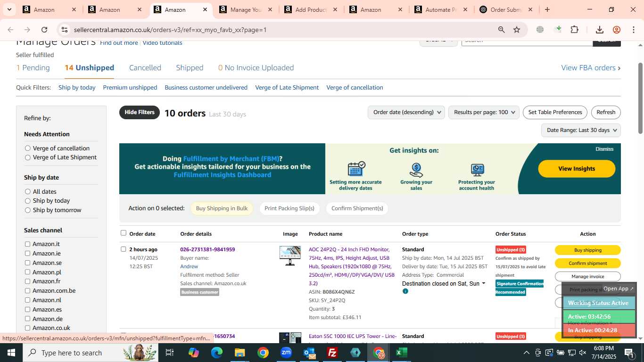This screenshot has height=362, width=644.
Task: Open the browser downloads icon
Action: pyautogui.click(x=600, y=30)
